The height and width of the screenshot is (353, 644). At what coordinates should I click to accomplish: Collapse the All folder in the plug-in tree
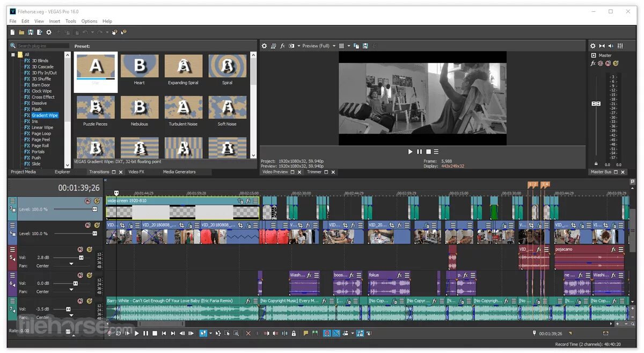(x=13, y=54)
